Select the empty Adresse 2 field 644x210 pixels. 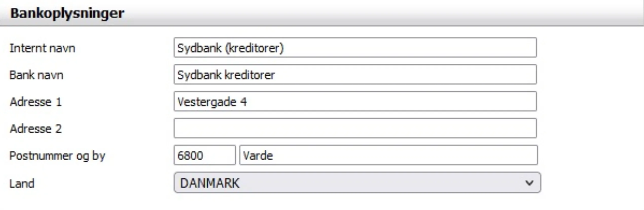pos(355,128)
